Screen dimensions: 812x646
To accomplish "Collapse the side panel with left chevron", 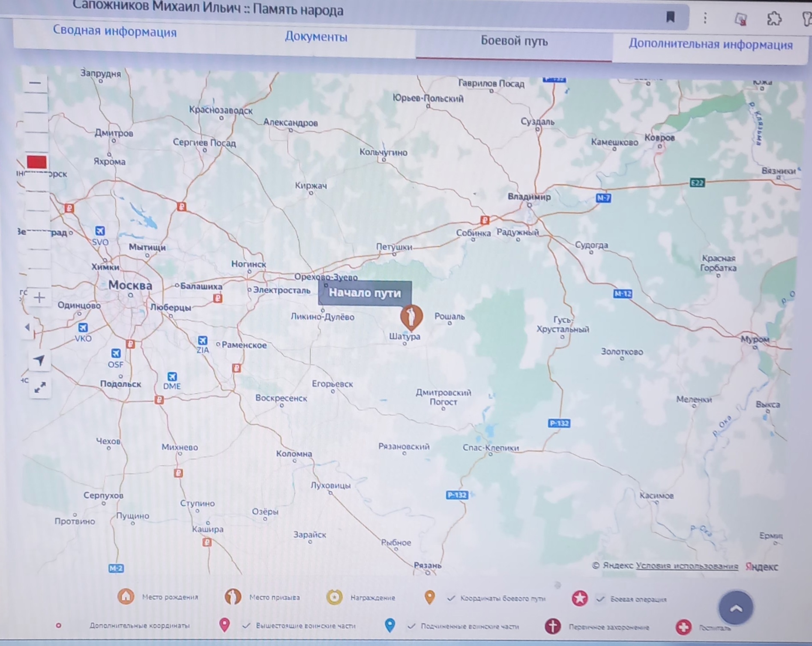I will pos(27,327).
